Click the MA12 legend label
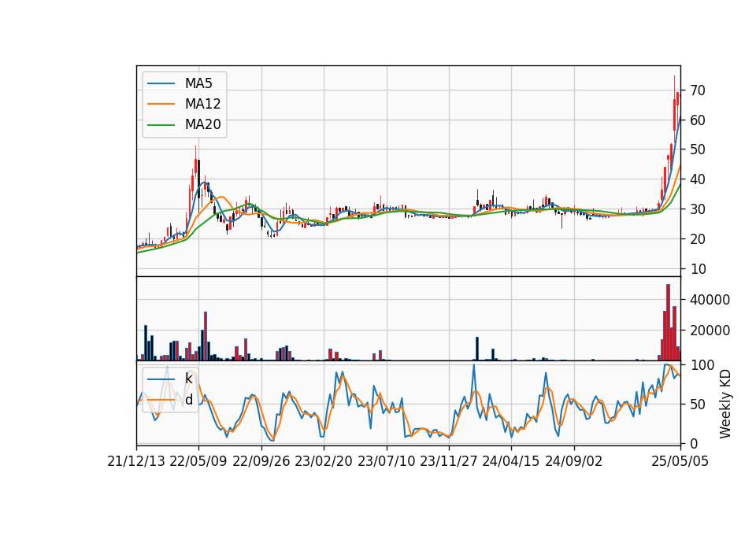The image size is (756, 543). pyautogui.click(x=202, y=104)
